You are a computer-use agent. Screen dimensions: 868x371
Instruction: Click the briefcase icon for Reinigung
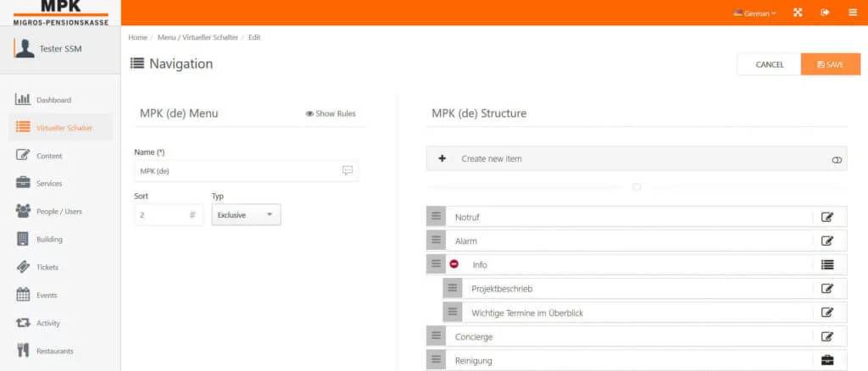[x=827, y=361]
